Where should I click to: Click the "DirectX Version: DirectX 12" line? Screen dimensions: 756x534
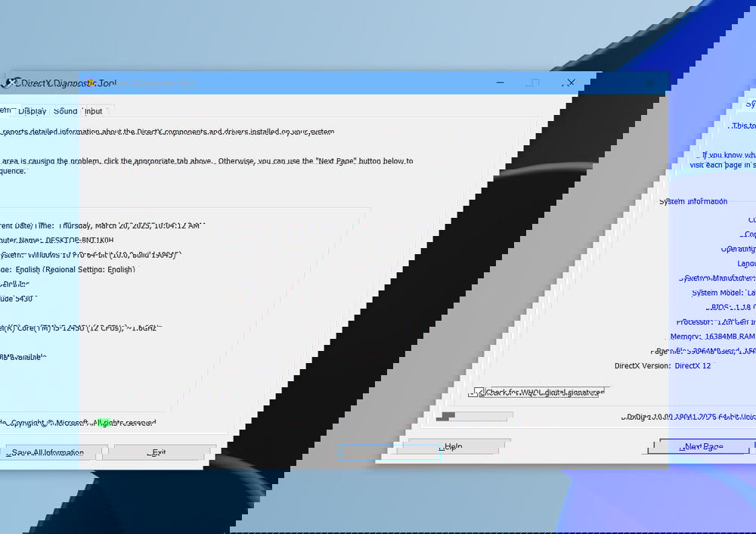(x=662, y=366)
